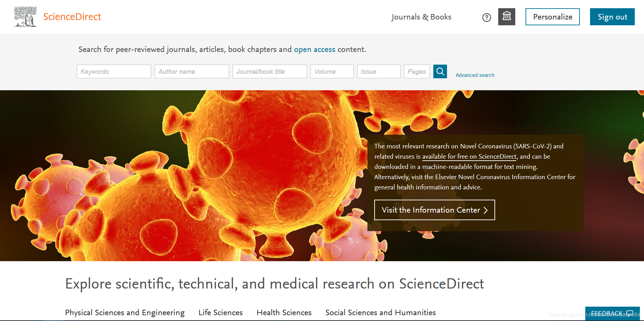The width and height of the screenshot is (644, 321).
Task: Select Health Sciences tab
Action: coord(284,312)
